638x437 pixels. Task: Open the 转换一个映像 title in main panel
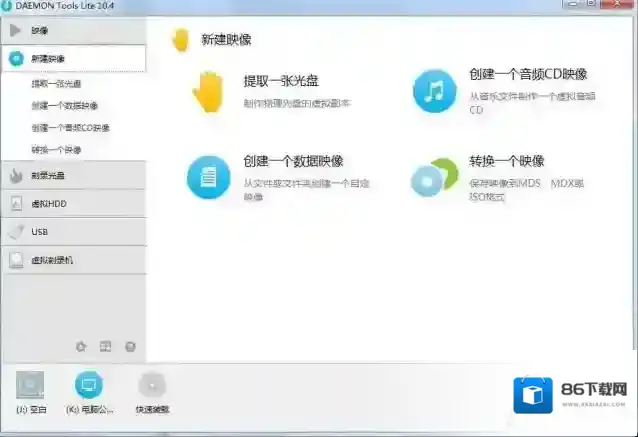tap(506, 161)
